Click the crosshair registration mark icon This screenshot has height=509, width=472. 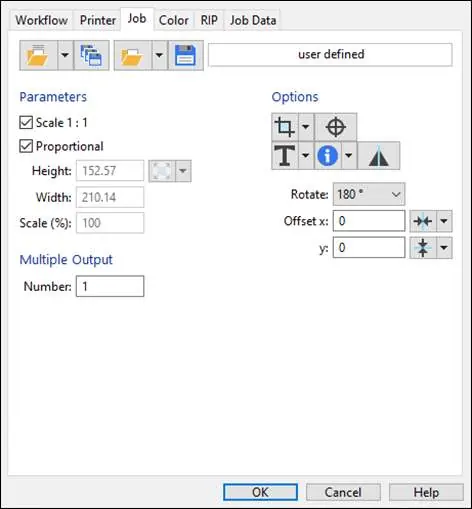[336, 127]
